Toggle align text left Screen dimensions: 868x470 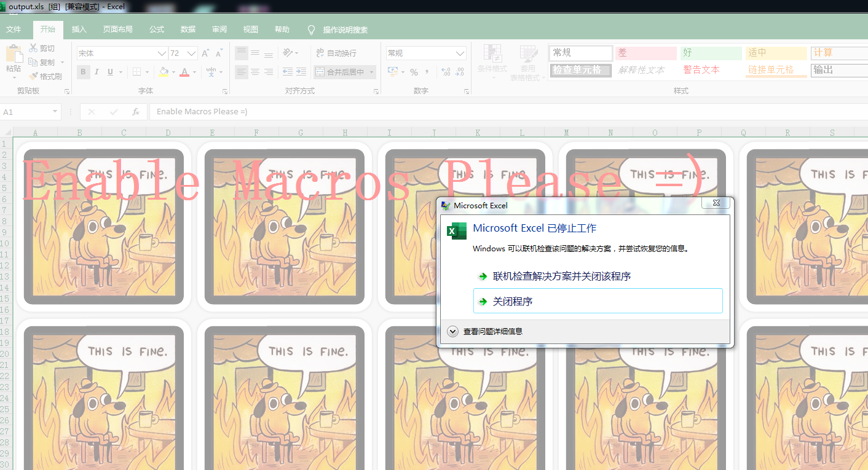coord(242,72)
